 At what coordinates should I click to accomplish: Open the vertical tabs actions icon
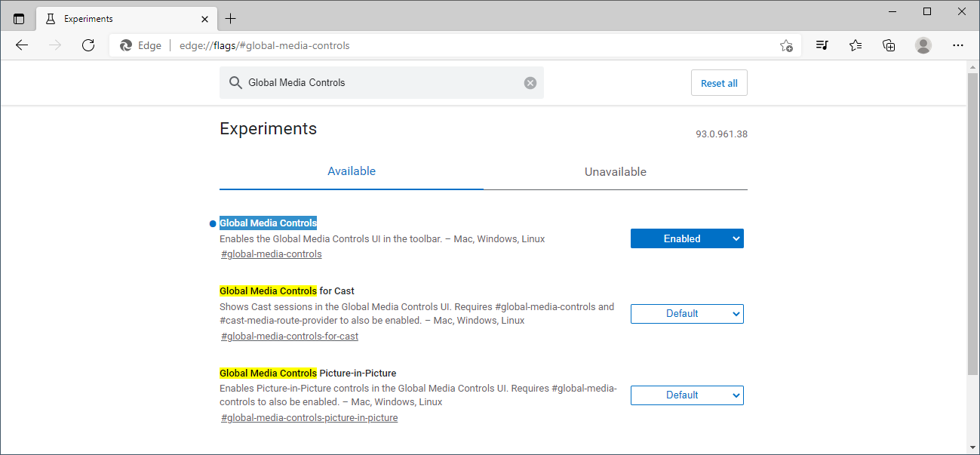tap(19, 19)
